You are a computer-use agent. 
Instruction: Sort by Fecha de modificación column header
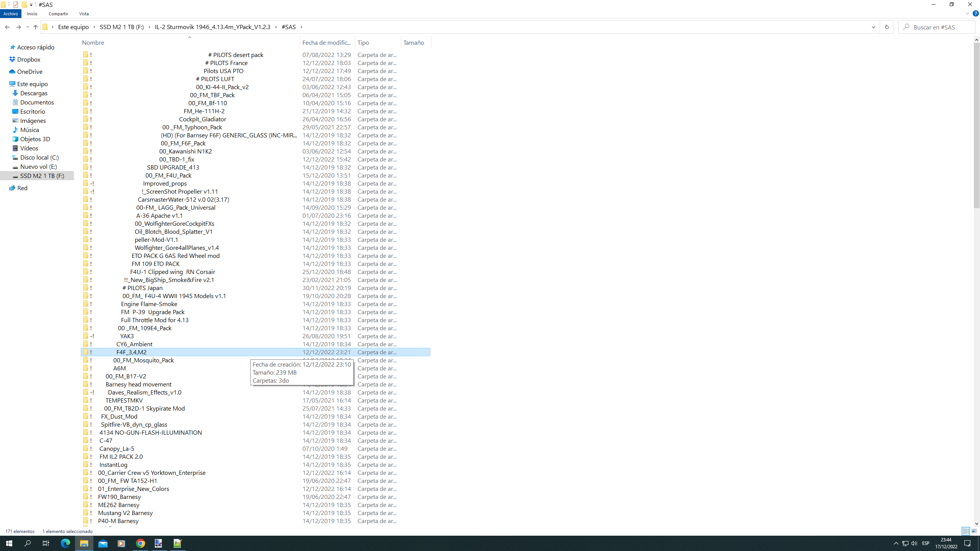[x=327, y=42]
